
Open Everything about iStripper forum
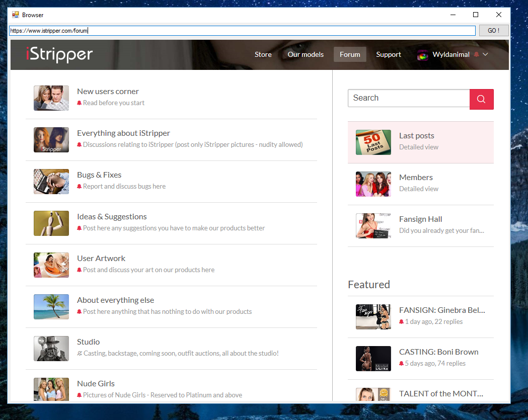click(x=123, y=133)
